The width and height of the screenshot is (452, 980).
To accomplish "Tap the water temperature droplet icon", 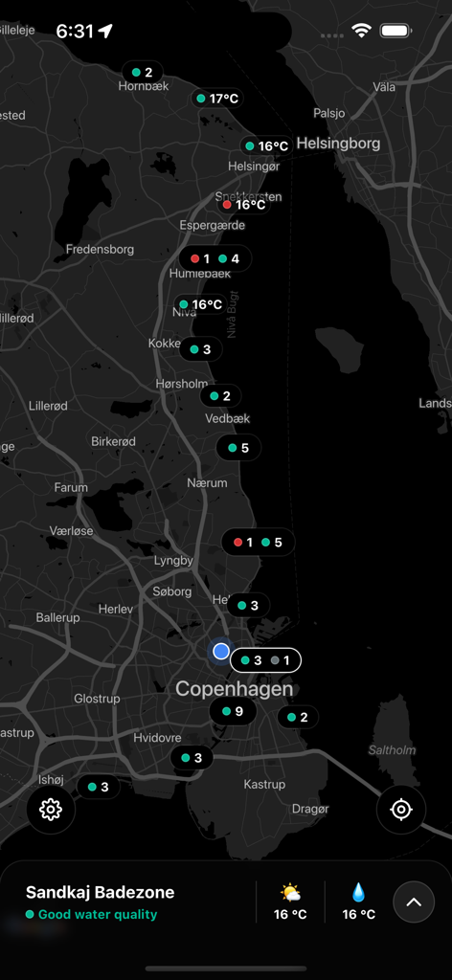I will (x=358, y=893).
